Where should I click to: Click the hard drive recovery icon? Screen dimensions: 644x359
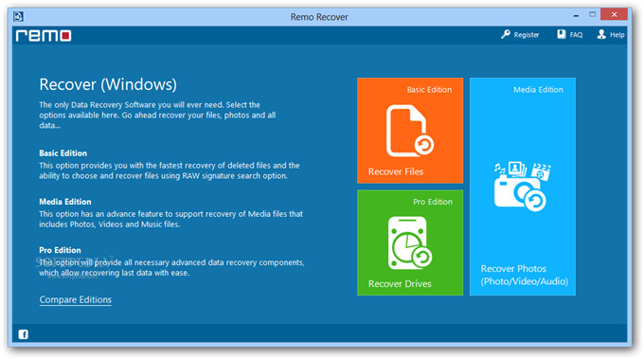410,242
